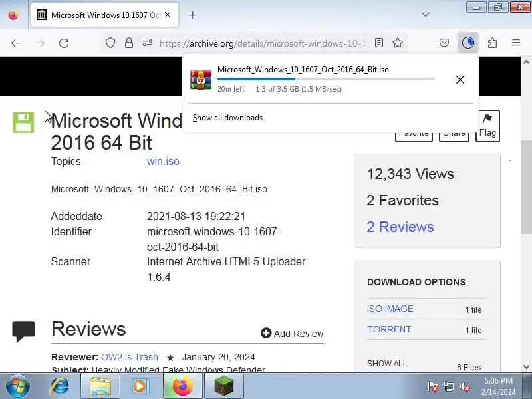
Task: Click the green floppy software icon
Action: tap(23, 122)
